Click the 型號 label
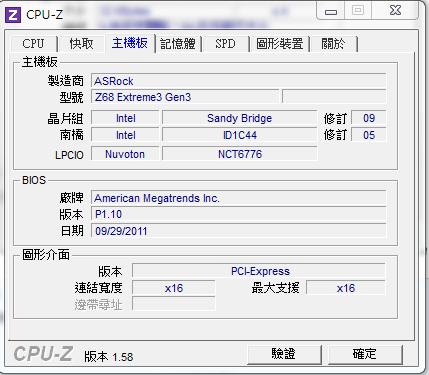Screen dimensions: 429x375 pyautogui.click(x=71, y=97)
